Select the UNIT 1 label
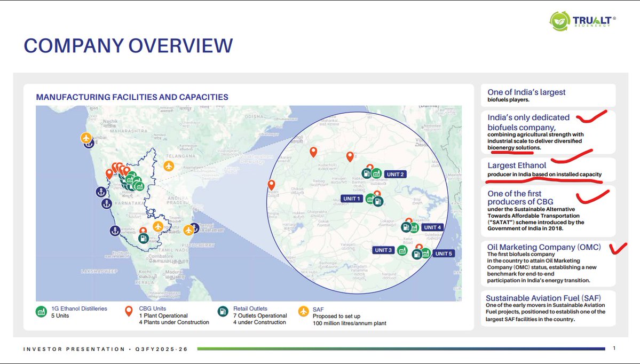The image size is (640, 364). [352, 199]
